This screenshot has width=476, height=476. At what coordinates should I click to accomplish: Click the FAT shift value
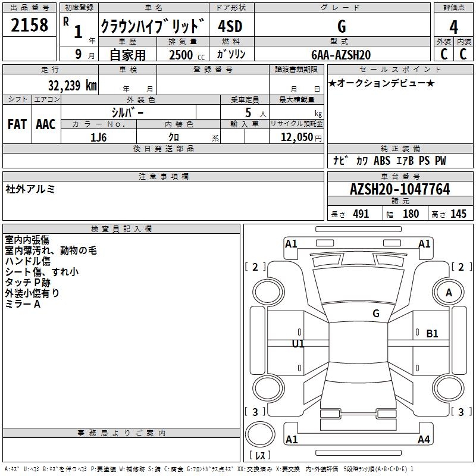pos(17,124)
